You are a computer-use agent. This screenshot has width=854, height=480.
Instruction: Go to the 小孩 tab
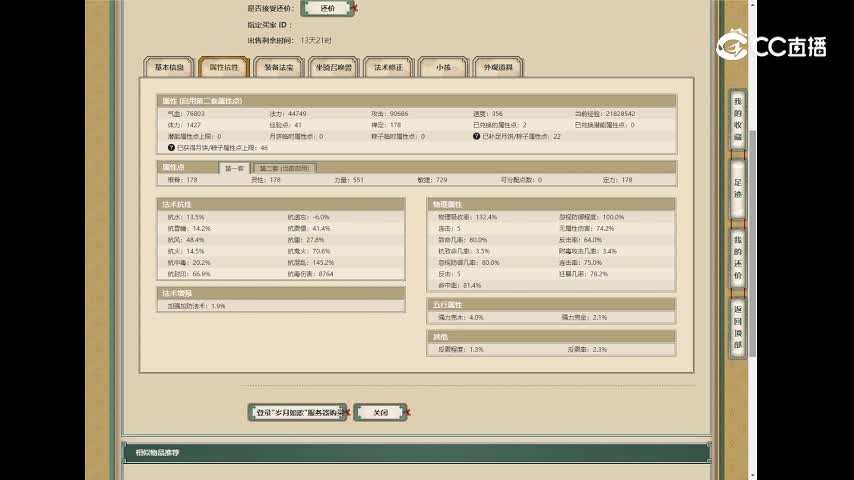(x=443, y=68)
